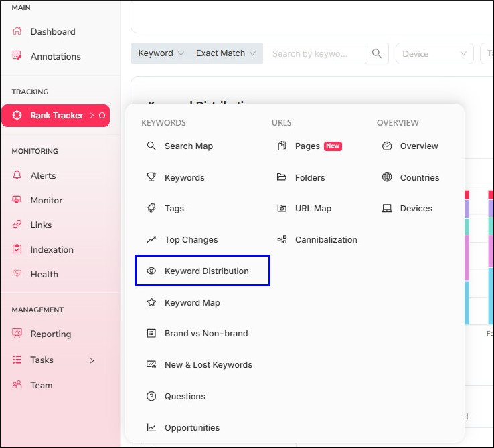
Task: Click the Brand vs Non-brand list icon
Action: pos(151,333)
